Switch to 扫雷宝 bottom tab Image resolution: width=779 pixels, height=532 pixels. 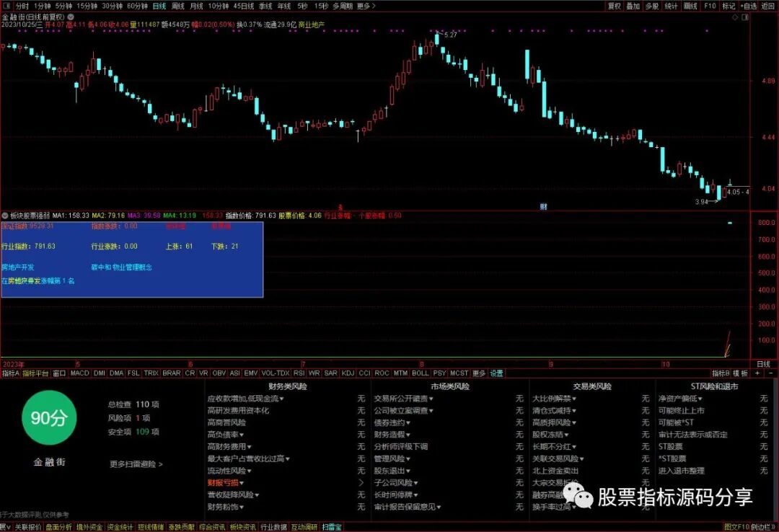331,527
